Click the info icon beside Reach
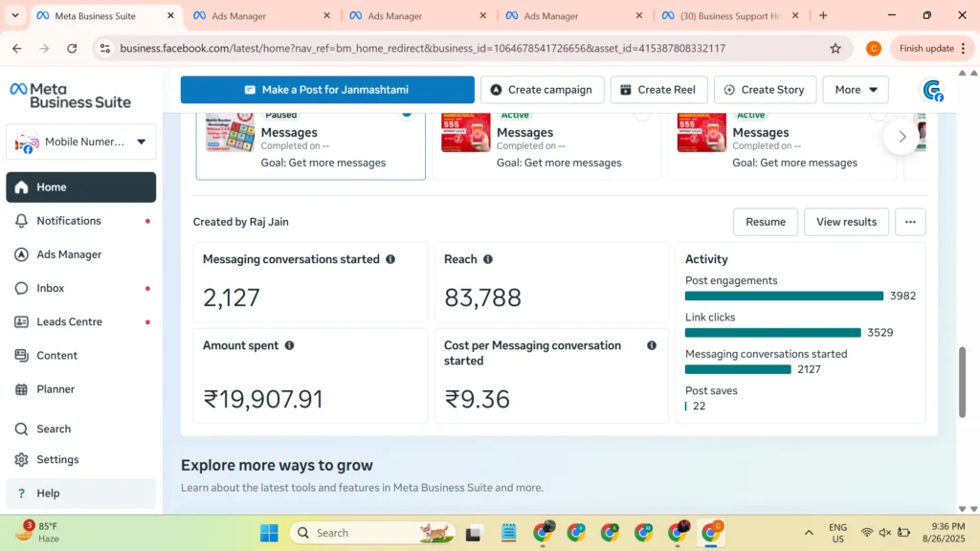This screenshot has height=551, width=980. 488,259
